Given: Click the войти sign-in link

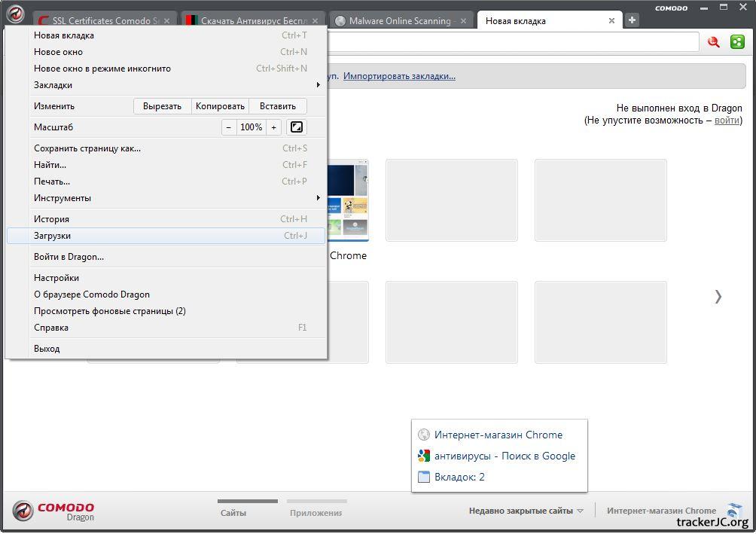Looking at the screenshot, I should 726,121.
